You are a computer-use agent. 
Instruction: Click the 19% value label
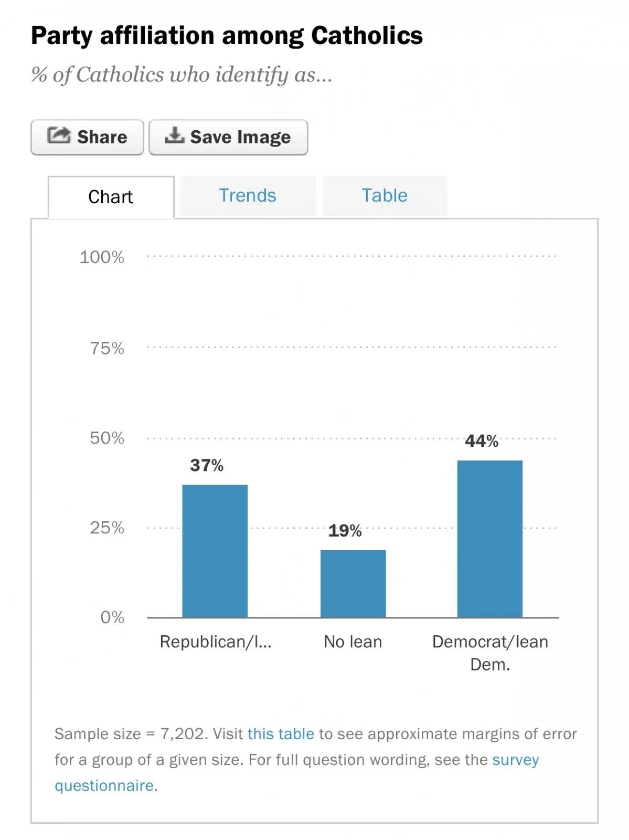(345, 531)
